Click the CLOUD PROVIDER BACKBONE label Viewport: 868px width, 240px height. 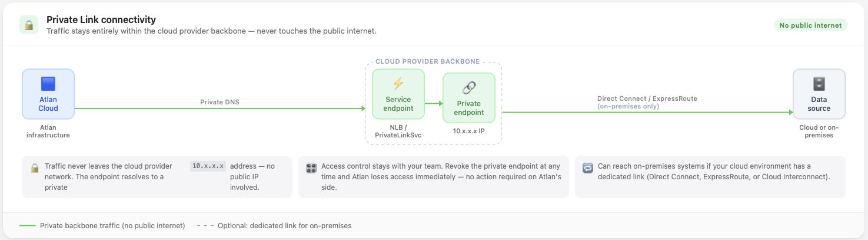coord(427,61)
